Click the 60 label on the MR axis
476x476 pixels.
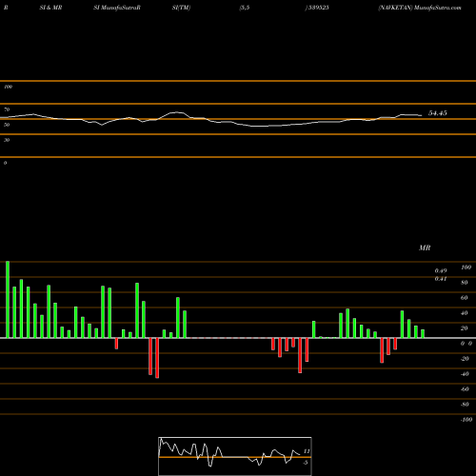(465, 298)
